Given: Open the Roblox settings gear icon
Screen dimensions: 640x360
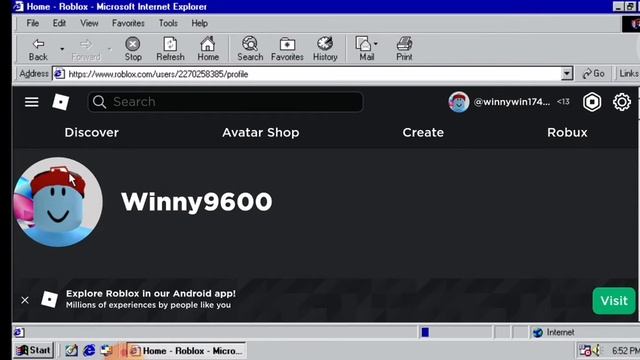Looking at the screenshot, I should coord(622,102).
